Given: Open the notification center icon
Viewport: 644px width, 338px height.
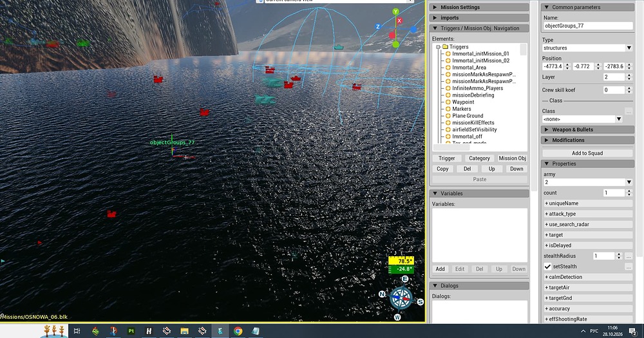Looking at the screenshot, I should pyautogui.click(x=633, y=332).
